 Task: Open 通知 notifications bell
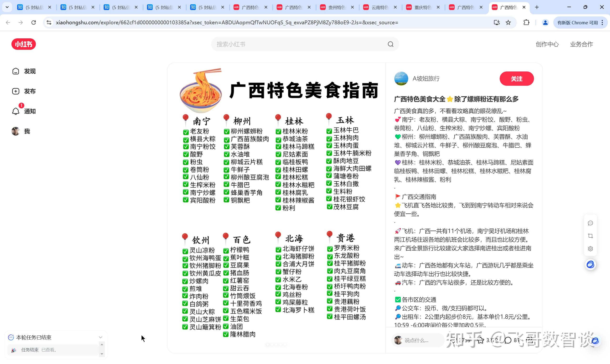click(x=16, y=111)
